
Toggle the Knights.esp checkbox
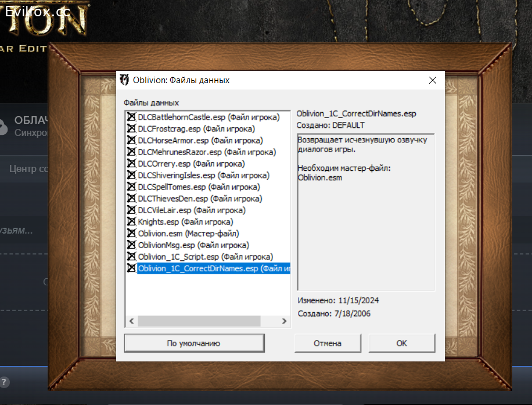pyautogui.click(x=131, y=222)
